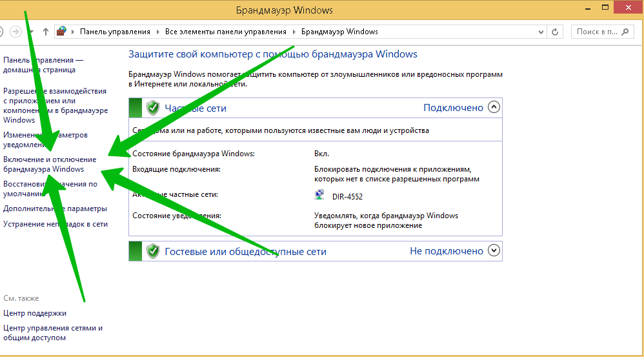644x357 pixels.
Task: Open Разрешение взаимодействия с приложением link
Action: click(x=55, y=106)
